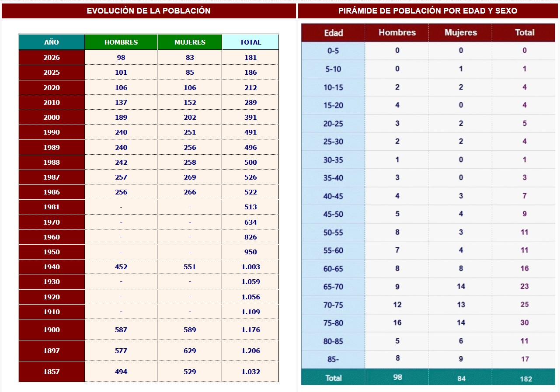Viewport: 560px width, 392px height.
Task: Select the 85- age range cell
Action: point(333,359)
